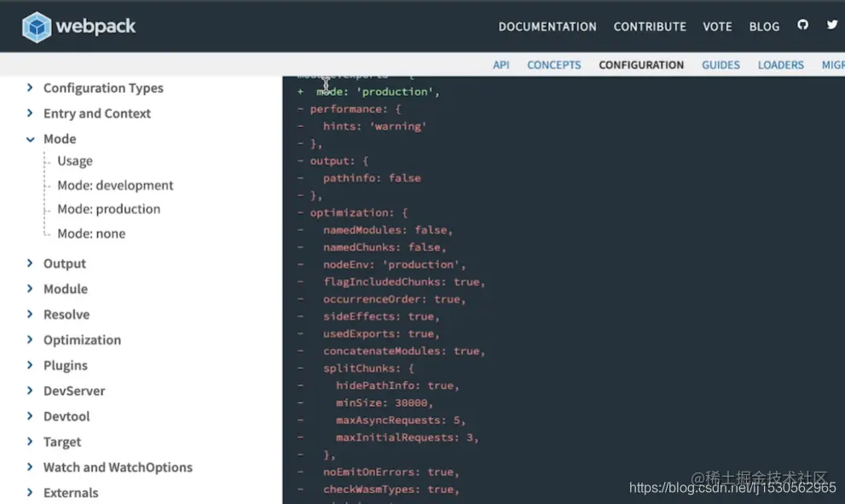
Task: Open the DOCUMENTATION nav item
Action: coord(547,26)
